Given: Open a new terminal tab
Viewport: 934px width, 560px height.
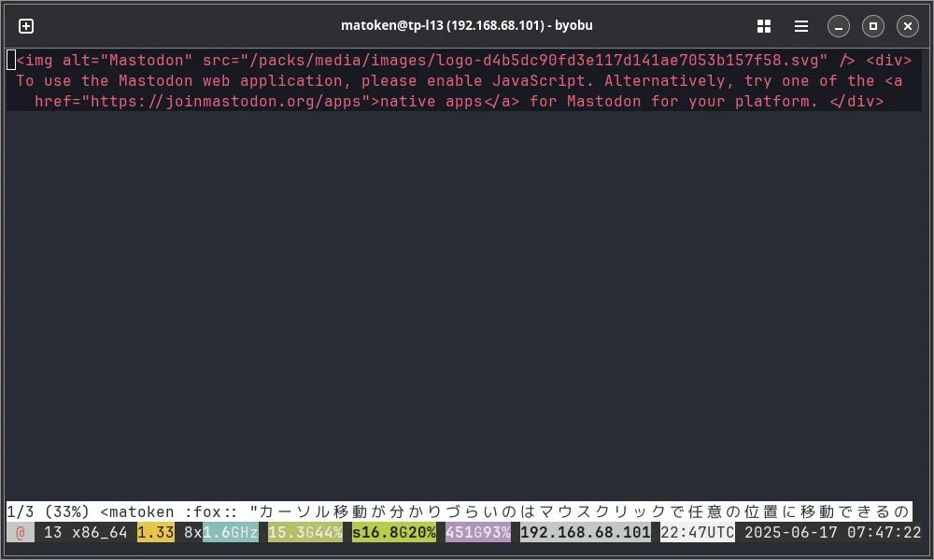Looking at the screenshot, I should click(x=26, y=26).
